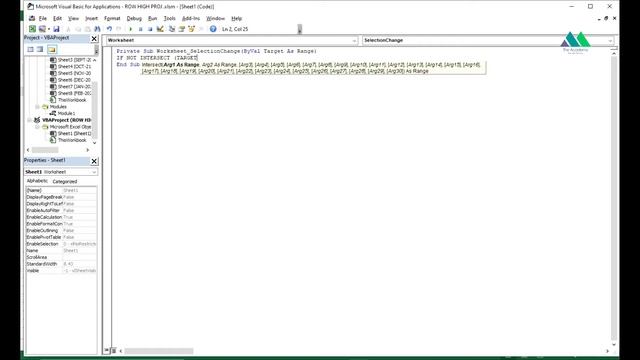
Task: Open Find with the binoculars icon
Action: click(97, 29)
